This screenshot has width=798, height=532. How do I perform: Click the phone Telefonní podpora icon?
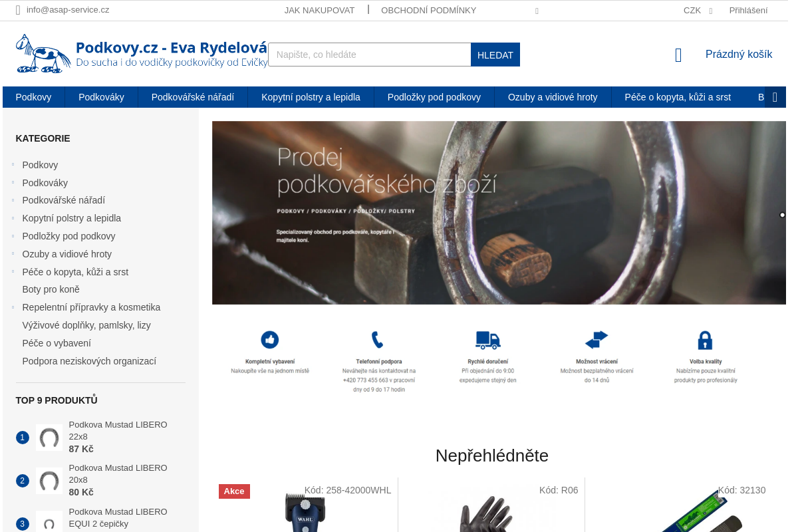377,340
